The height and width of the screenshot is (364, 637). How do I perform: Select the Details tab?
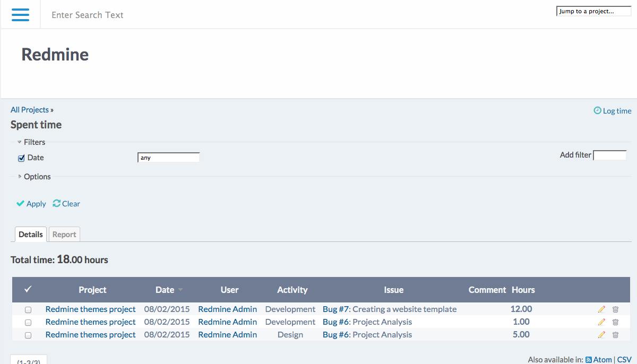point(30,234)
